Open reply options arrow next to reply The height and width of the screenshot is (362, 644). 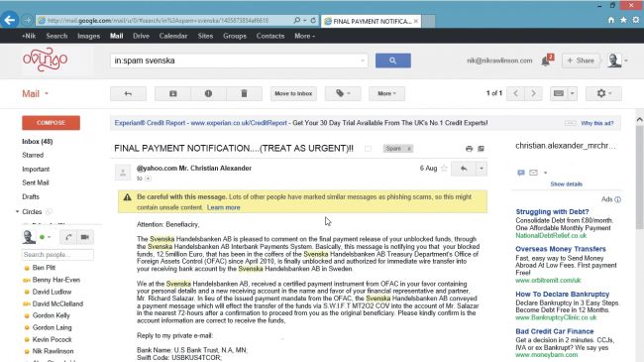[482, 169]
